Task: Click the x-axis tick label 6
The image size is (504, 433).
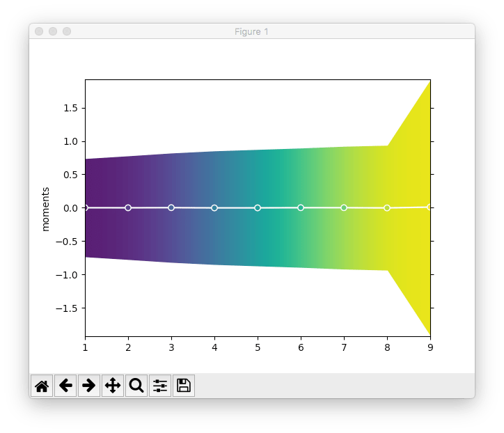Action: tap(301, 347)
